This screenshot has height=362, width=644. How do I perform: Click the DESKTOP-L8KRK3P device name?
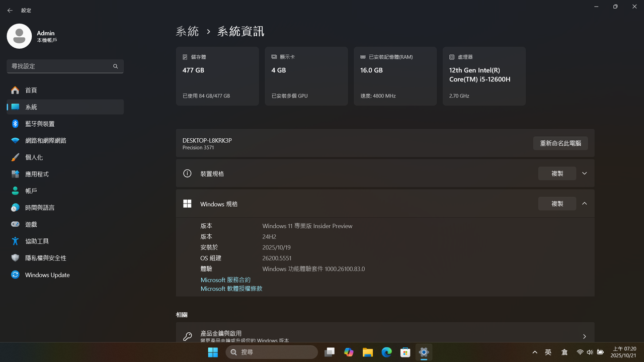tap(207, 141)
